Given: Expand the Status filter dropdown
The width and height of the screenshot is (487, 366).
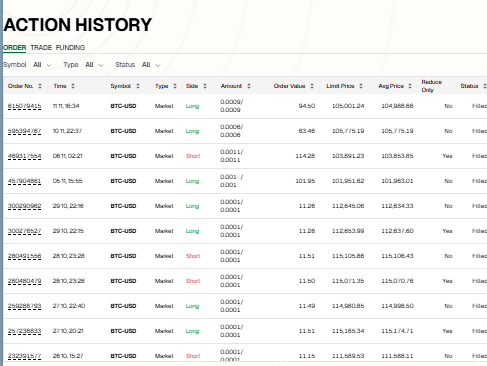Looking at the screenshot, I should pyautogui.click(x=151, y=65).
